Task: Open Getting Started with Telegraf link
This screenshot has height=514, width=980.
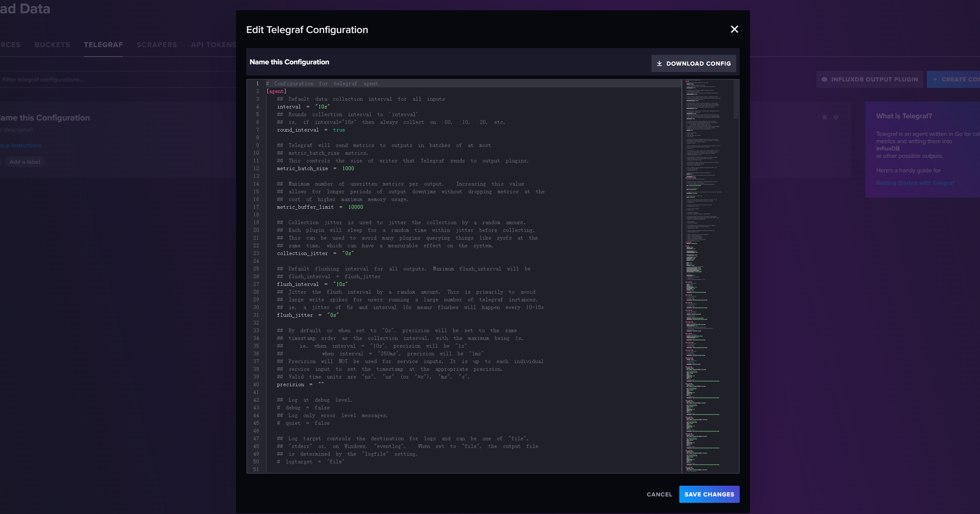Action: (915, 183)
